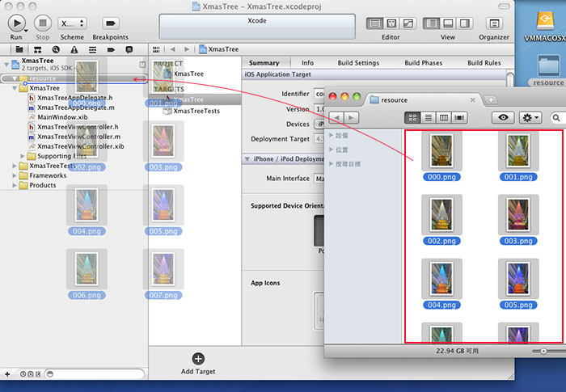The width and height of the screenshot is (566, 392).
Task: Show the Breakpoint navigator
Action: tap(111, 49)
